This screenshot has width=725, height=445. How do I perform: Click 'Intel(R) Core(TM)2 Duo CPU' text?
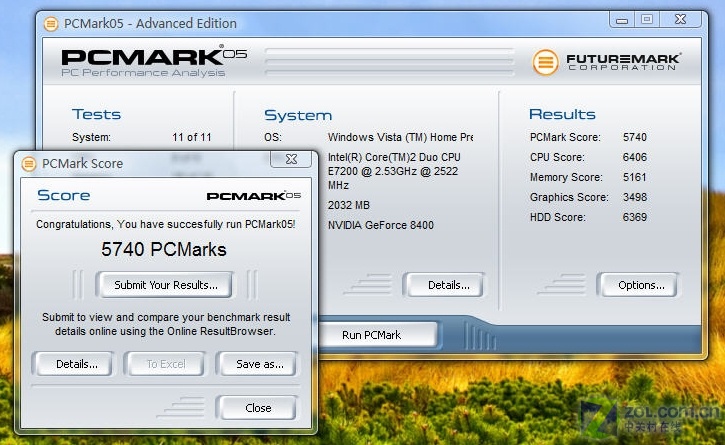[394, 157]
